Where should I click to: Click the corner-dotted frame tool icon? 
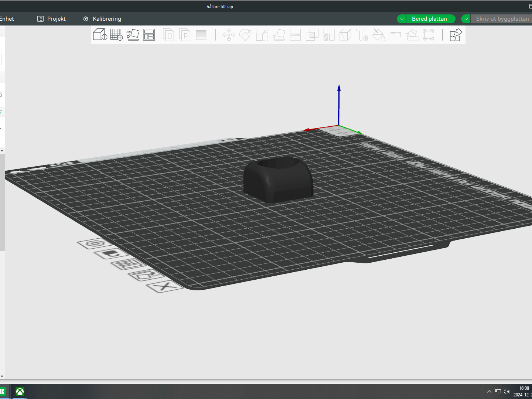pos(429,35)
